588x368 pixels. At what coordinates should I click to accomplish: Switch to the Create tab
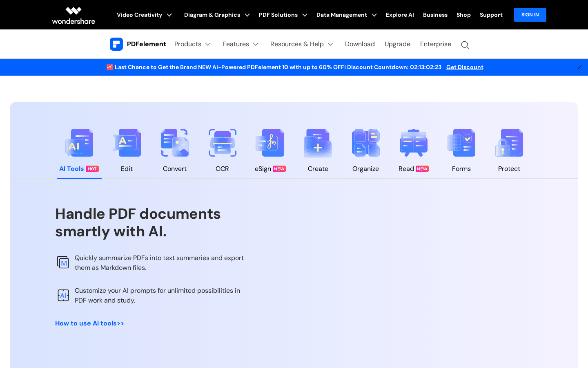tap(318, 168)
